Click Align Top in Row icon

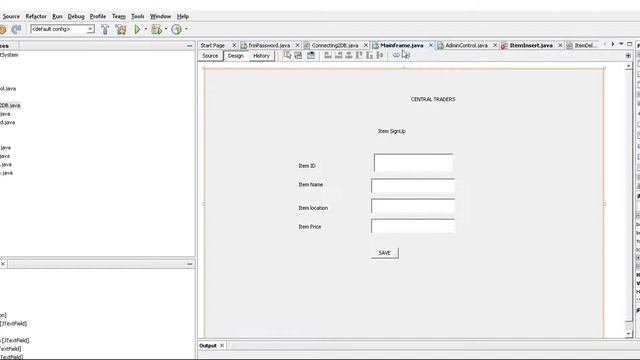point(359,55)
